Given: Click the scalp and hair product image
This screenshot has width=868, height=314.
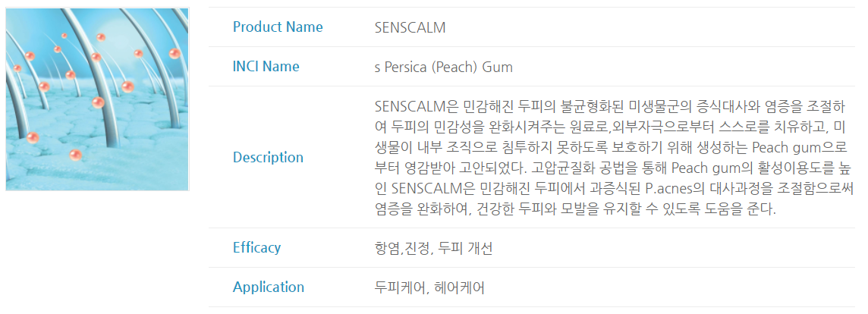Looking at the screenshot, I should 97,99.
